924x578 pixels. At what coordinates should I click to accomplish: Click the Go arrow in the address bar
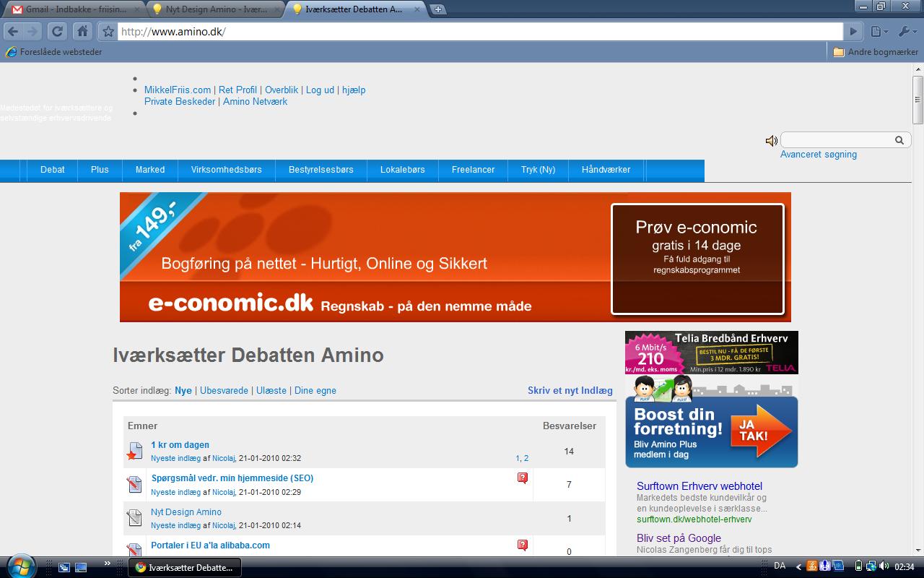click(853, 31)
